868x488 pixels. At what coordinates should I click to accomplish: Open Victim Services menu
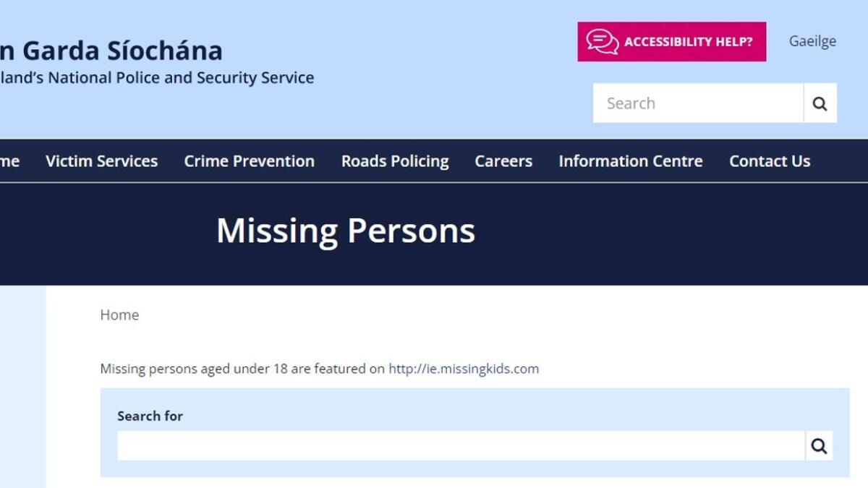101,161
